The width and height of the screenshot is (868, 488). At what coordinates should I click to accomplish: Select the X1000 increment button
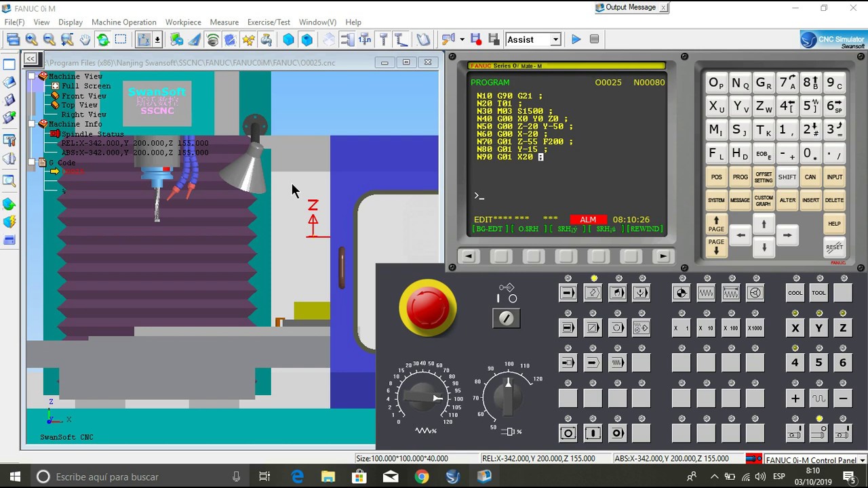pyautogui.click(x=755, y=328)
